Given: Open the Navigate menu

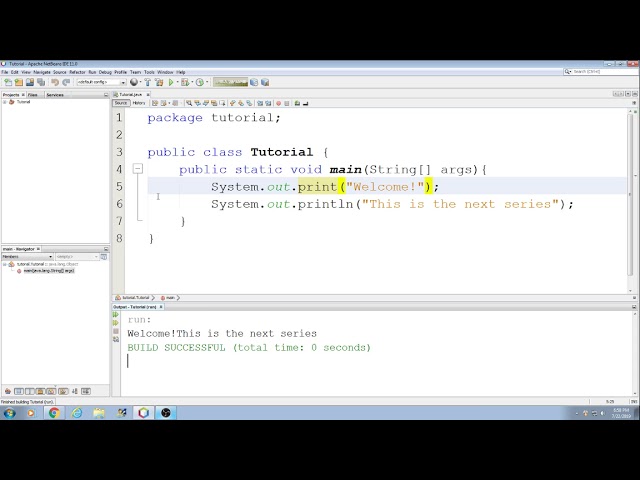Looking at the screenshot, I should click(x=42, y=72).
